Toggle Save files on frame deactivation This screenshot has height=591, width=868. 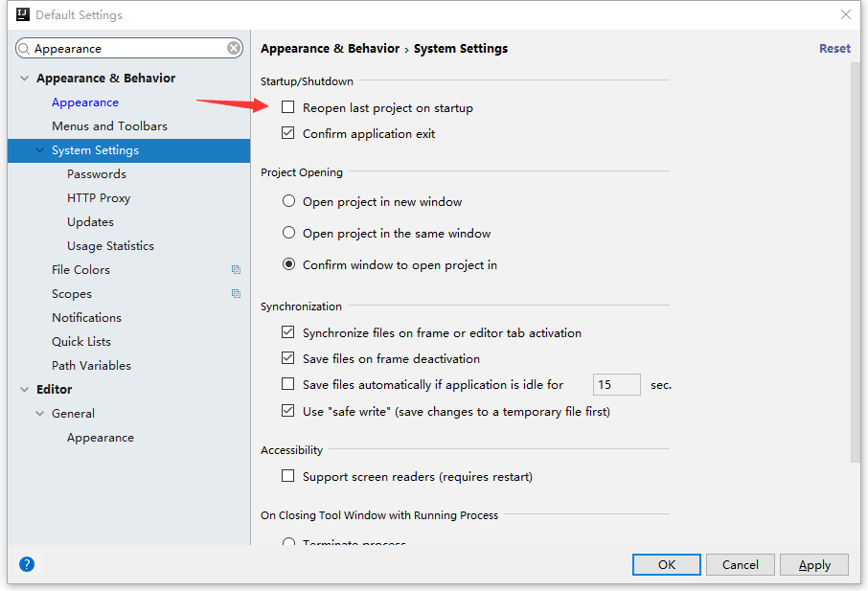(288, 359)
